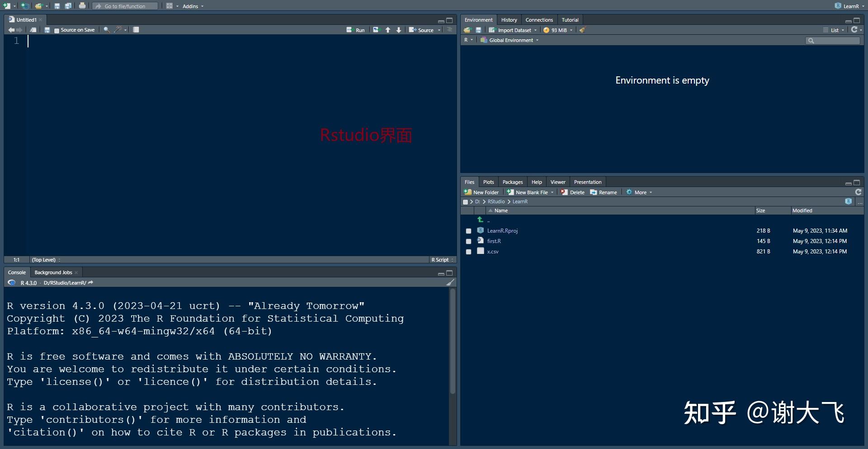Open the Import Dataset dropdown
This screenshot has width=868, height=449.
(513, 30)
